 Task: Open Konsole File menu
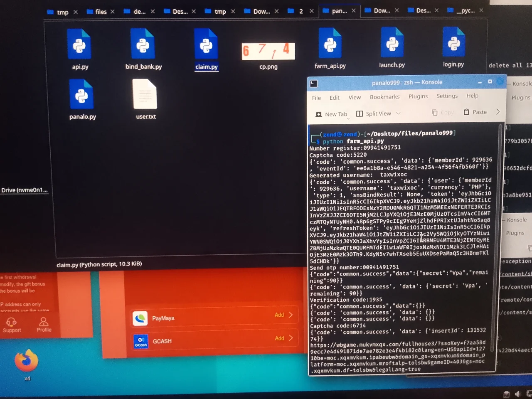[316, 98]
